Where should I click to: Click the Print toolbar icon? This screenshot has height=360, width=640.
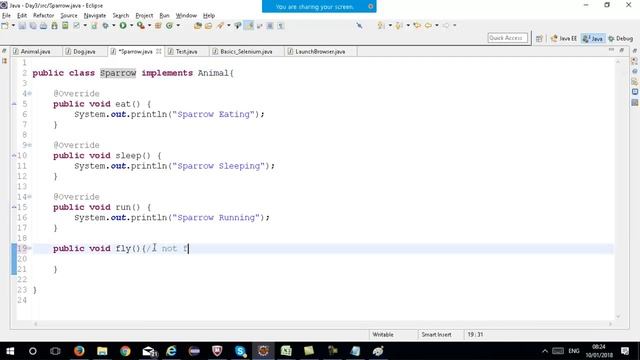43,26
